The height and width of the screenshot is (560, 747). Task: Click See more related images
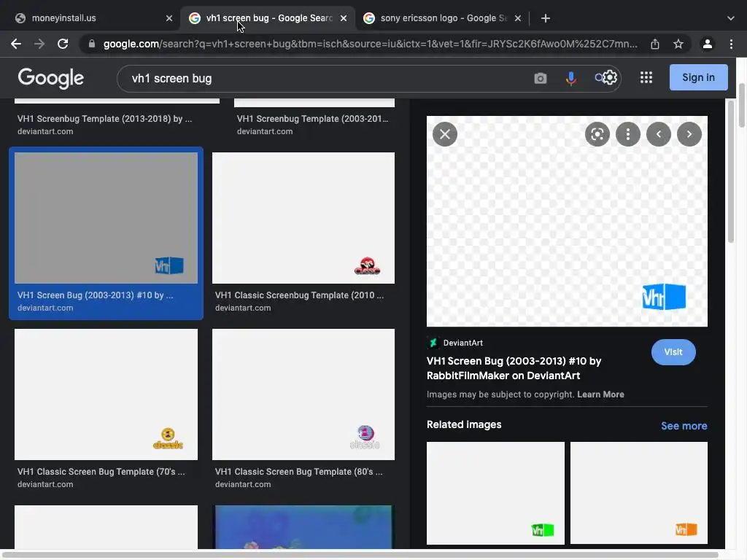click(x=684, y=426)
